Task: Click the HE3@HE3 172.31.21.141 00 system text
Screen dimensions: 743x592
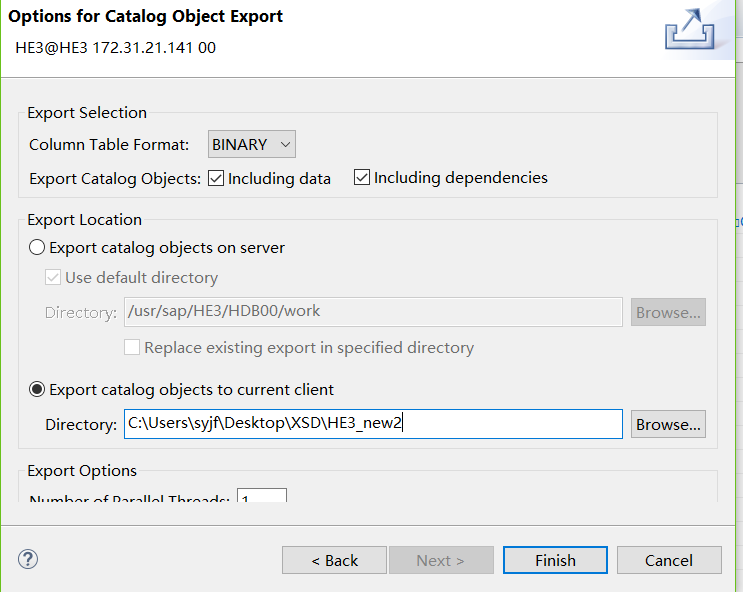Action: pos(116,47)
